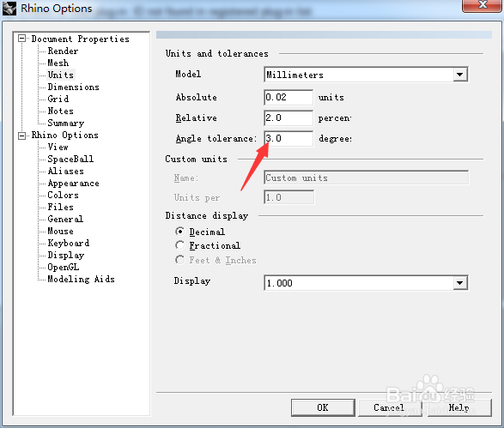Open the General options page
Viewport: 504px width, 428px height.
(x=65, y=219)
